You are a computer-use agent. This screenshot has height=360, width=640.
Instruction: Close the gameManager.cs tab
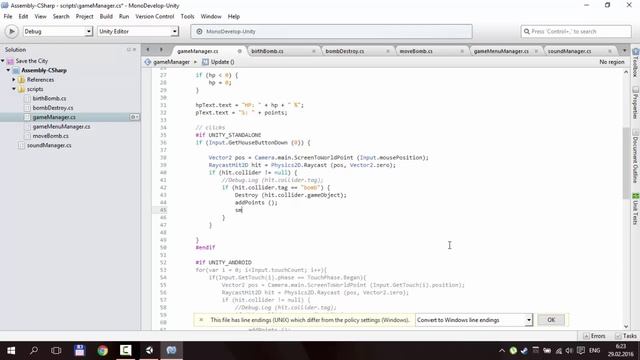coord(240,51)
